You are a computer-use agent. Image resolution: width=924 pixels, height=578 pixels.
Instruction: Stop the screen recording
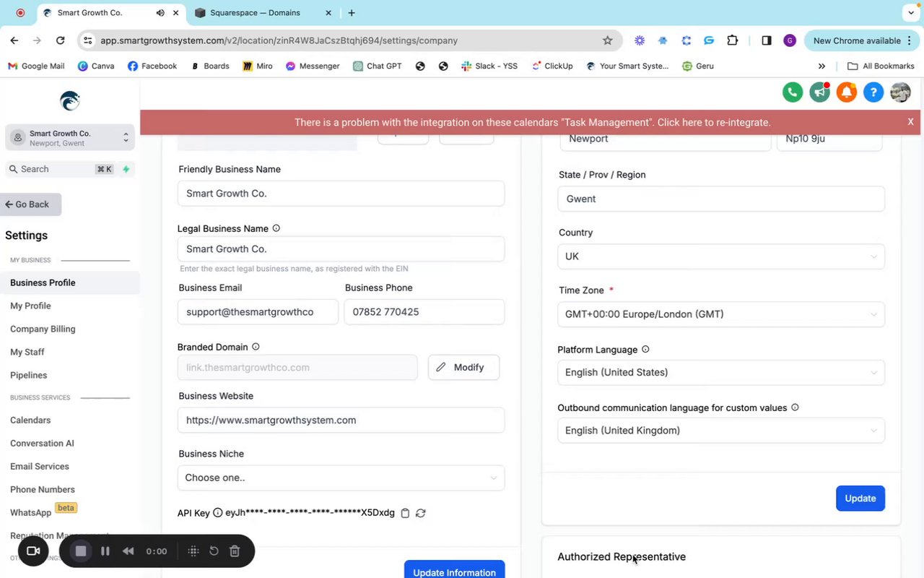[x=81, y=551]
